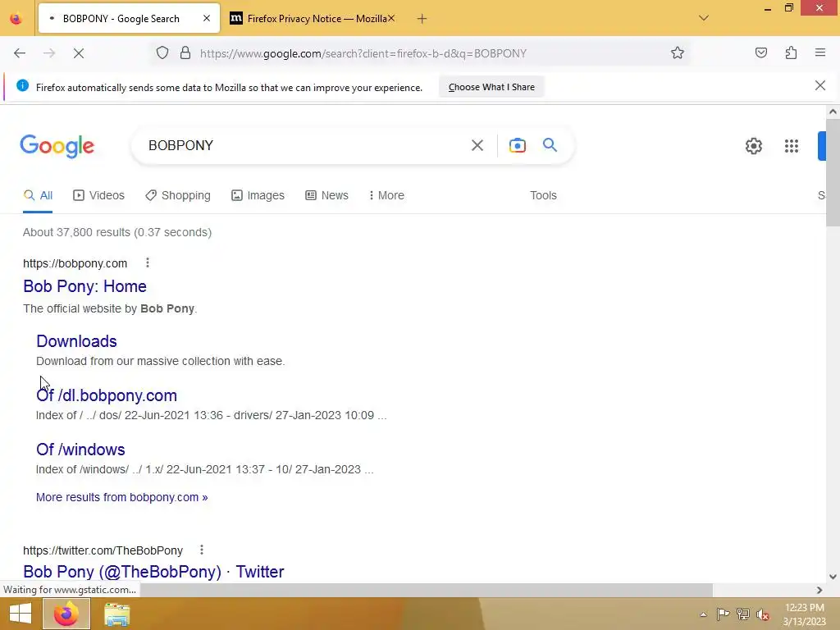Open options for the bobpony.com result
This screenshot has height=630, width=840.
[148, 262]
